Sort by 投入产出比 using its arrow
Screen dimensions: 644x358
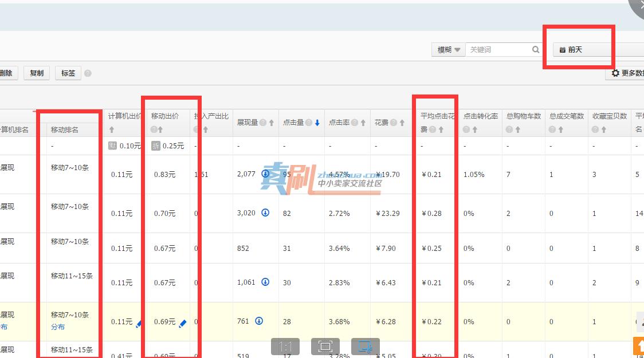tap(206, 129)
